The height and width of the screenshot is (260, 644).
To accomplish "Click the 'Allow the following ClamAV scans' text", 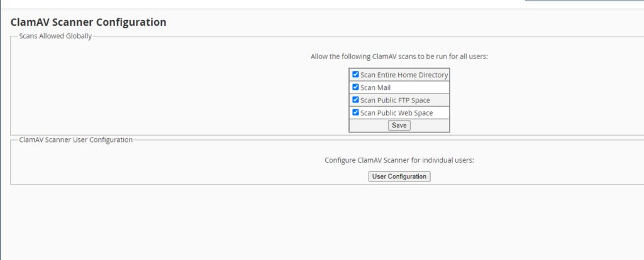I will 399,57.
